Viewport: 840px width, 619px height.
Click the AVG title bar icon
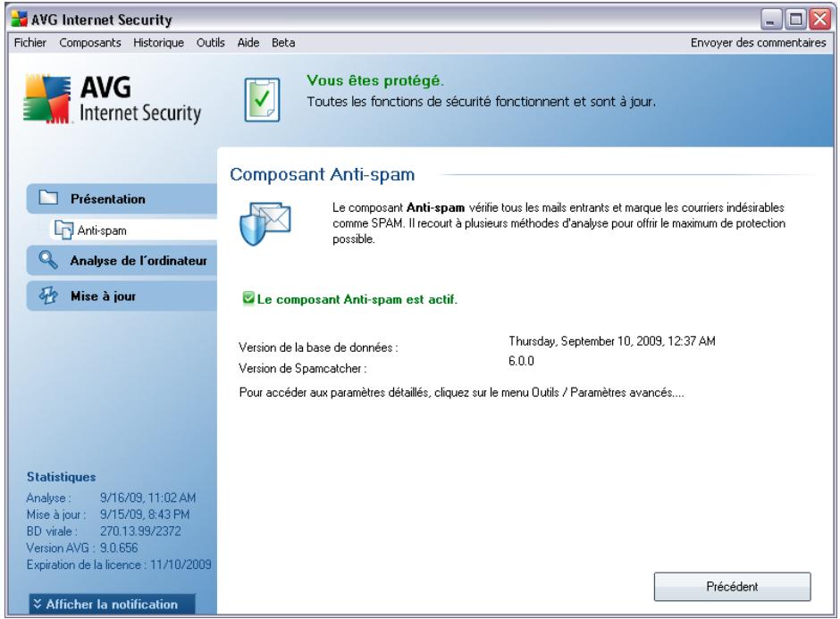pos(19,20)
